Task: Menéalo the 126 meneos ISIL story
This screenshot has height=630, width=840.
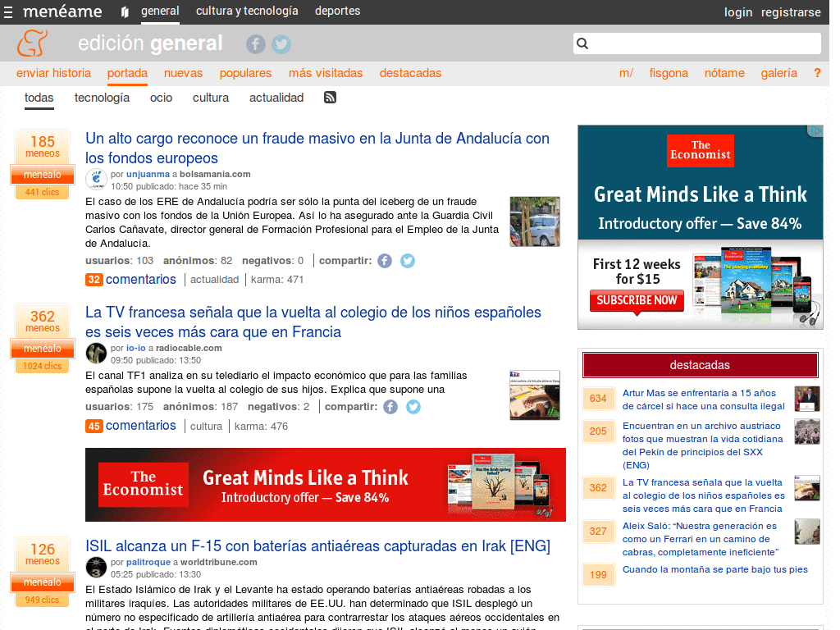Action: pyautogui.click(x=43, y=582)
